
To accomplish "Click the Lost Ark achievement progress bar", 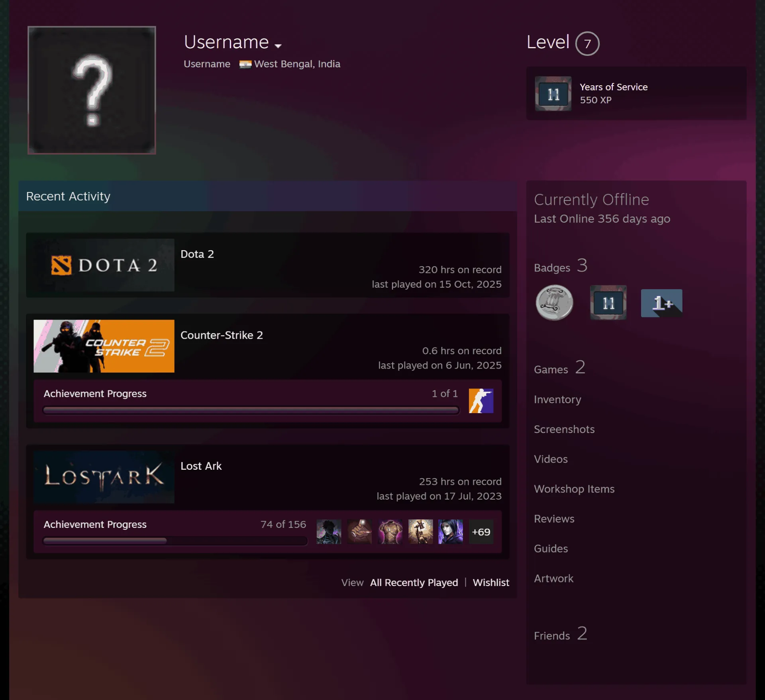I will click(175, 541).
